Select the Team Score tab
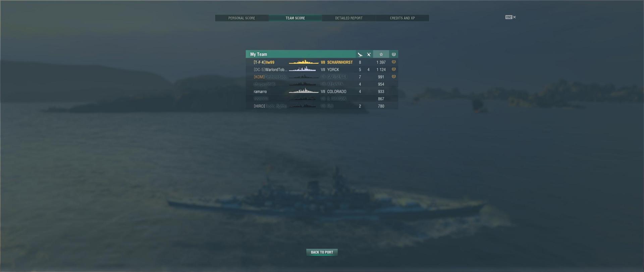This screenshot has height=272, width=644. [x=295, y=18]
